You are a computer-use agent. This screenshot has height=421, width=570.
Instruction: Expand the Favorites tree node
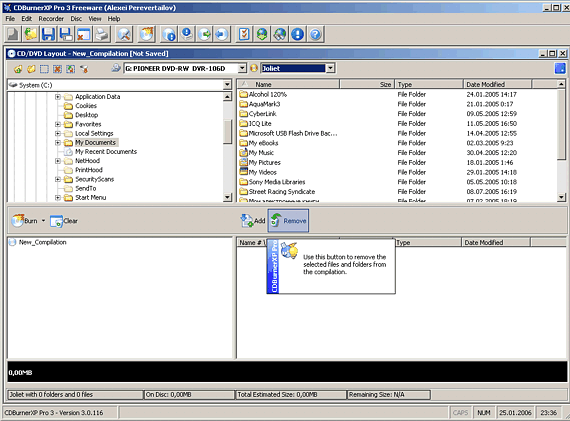click(58, 124)
